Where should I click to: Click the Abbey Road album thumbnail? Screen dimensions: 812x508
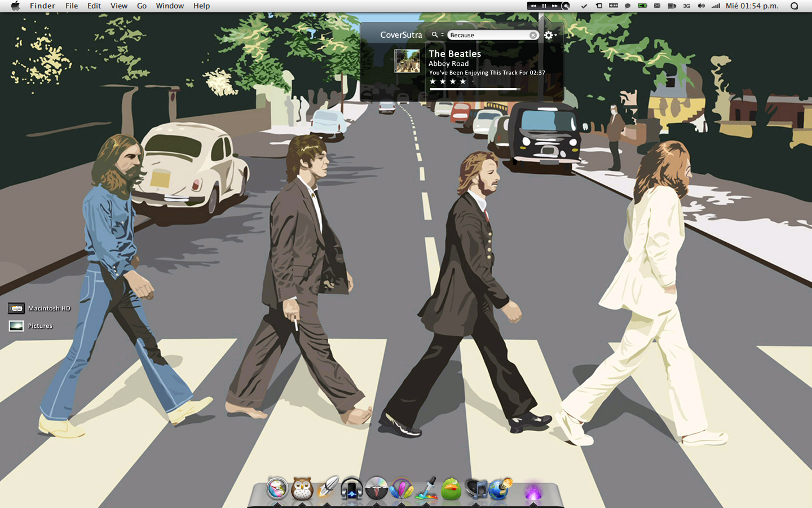click(407, 61)
